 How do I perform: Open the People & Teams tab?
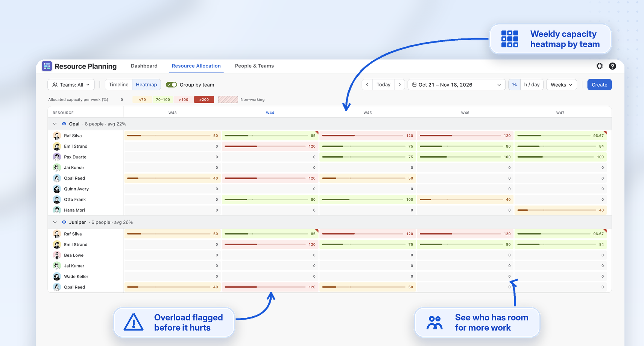254,66
